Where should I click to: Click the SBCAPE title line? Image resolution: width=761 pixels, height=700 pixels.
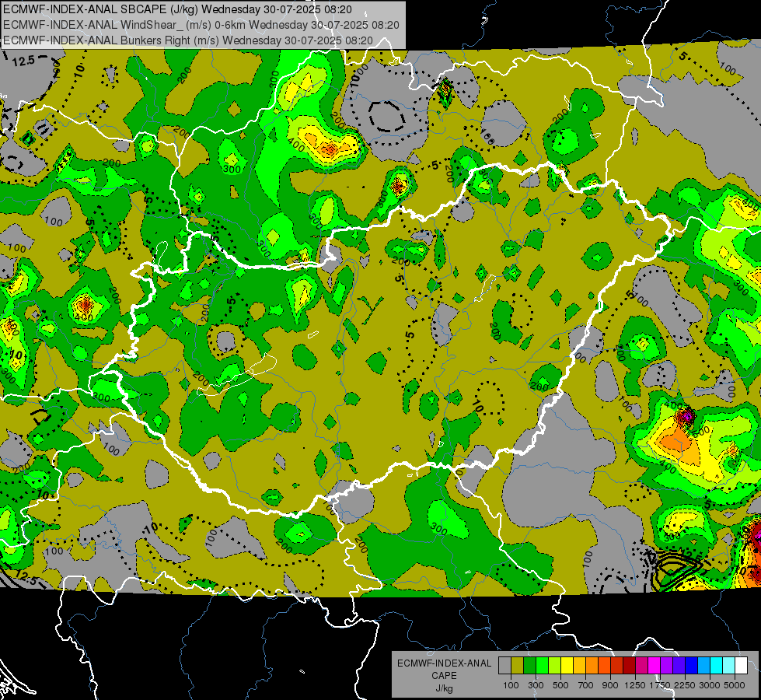point(178,9)
